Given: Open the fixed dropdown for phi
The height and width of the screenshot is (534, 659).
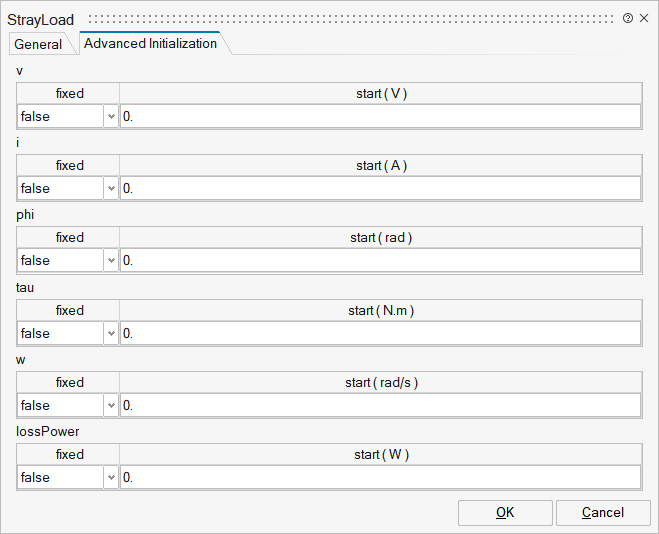Looking at the screenshot, I should pyautogui.click(x=110, y=260).
